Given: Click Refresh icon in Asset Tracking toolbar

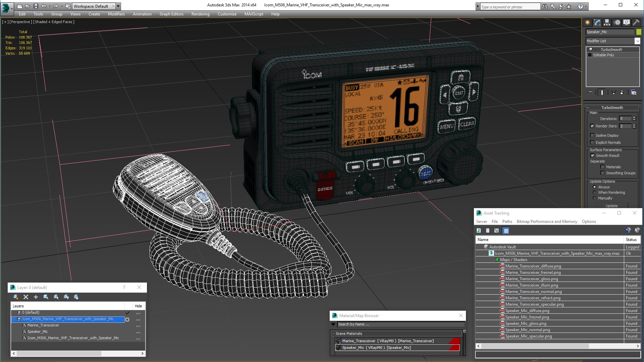Looking at the screenshot, I should point(479,231).
